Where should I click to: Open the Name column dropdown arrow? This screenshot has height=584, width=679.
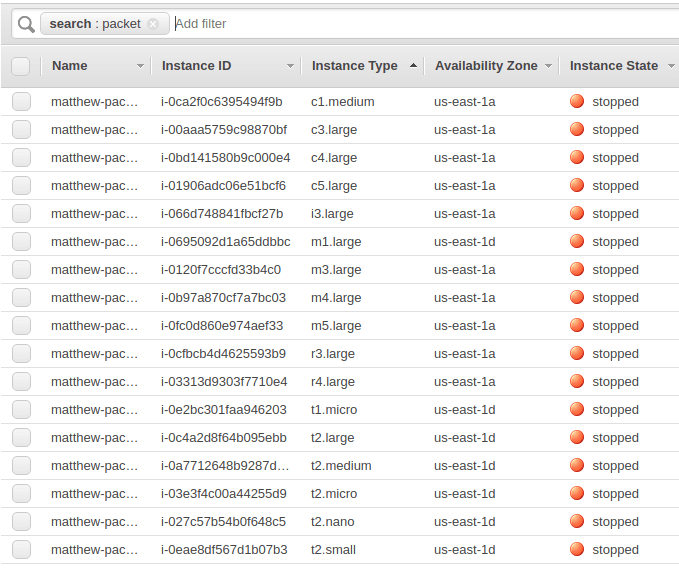click(x=140, y=66)
